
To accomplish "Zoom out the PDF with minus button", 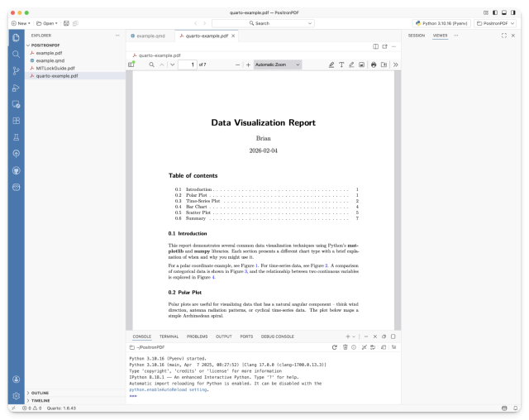I will pyautogui.click(x=237, y=64).
